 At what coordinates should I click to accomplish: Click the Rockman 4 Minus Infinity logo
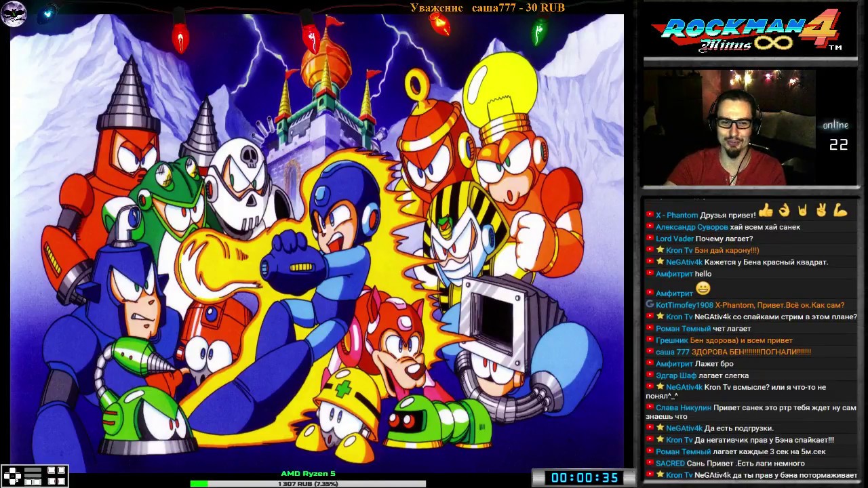coord(746,31)
